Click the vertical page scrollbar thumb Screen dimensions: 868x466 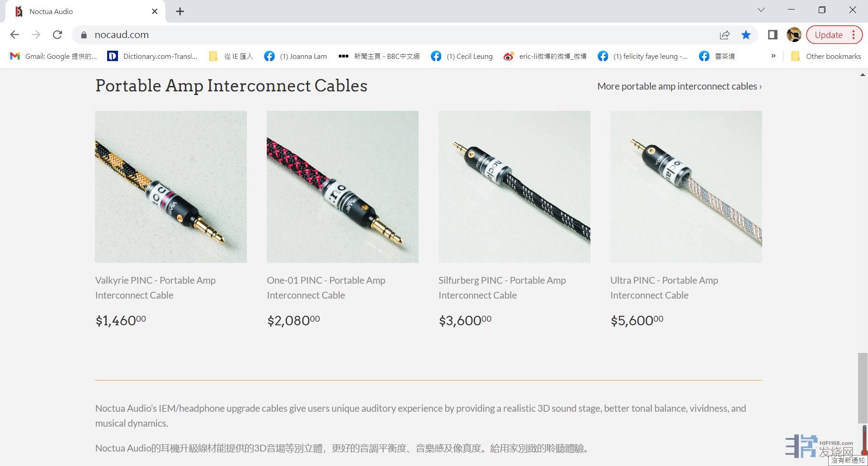tap(863, 387)
